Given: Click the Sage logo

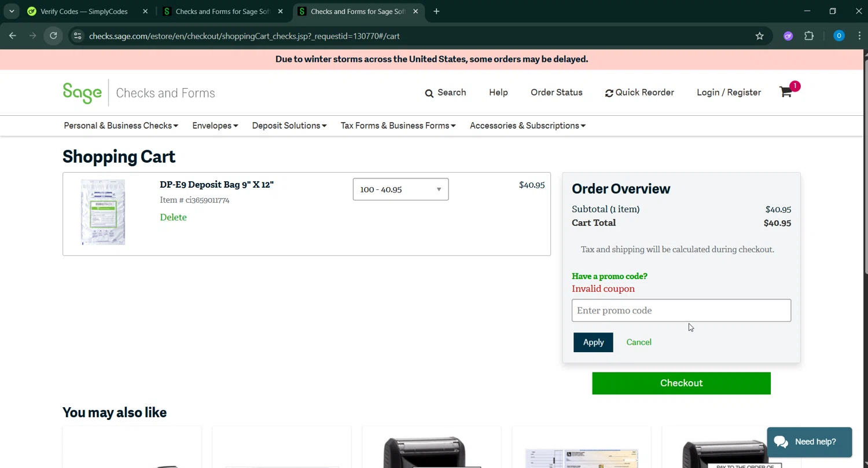Looking at the screenshot, I should 82,93.
